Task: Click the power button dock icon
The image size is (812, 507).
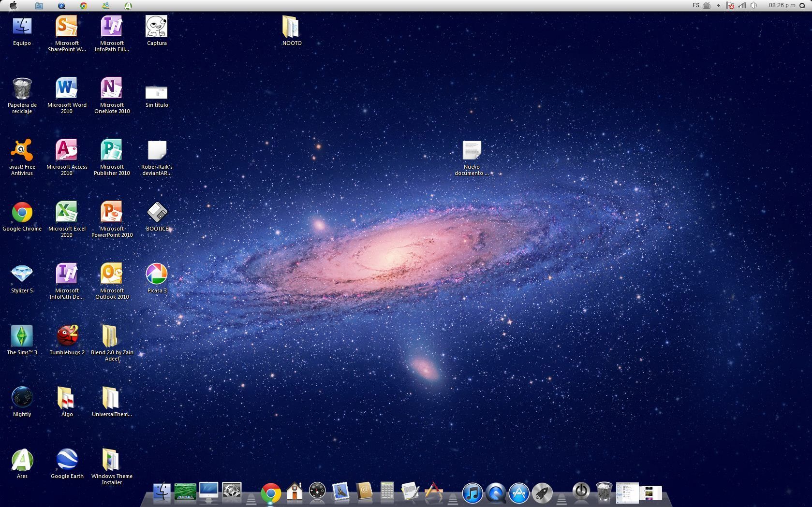Action: tap(581, 492)
